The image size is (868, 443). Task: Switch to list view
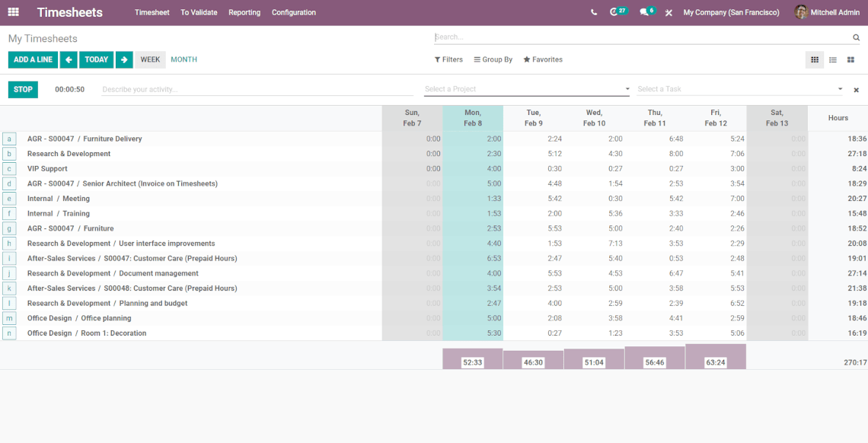click(833, 59)
